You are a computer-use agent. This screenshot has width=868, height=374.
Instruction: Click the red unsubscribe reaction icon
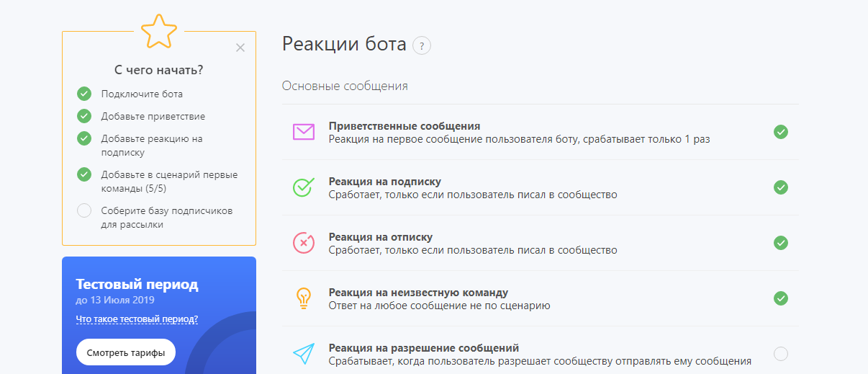pos(303,243)
